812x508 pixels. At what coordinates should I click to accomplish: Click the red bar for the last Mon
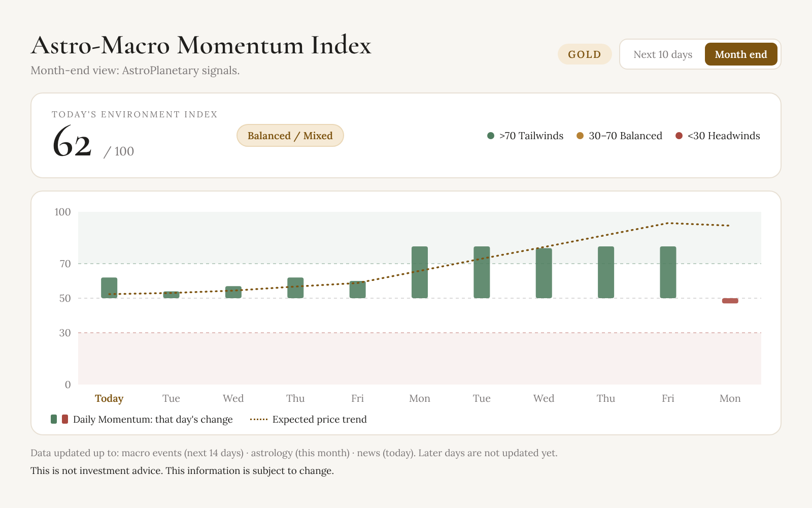coord(730,301)
